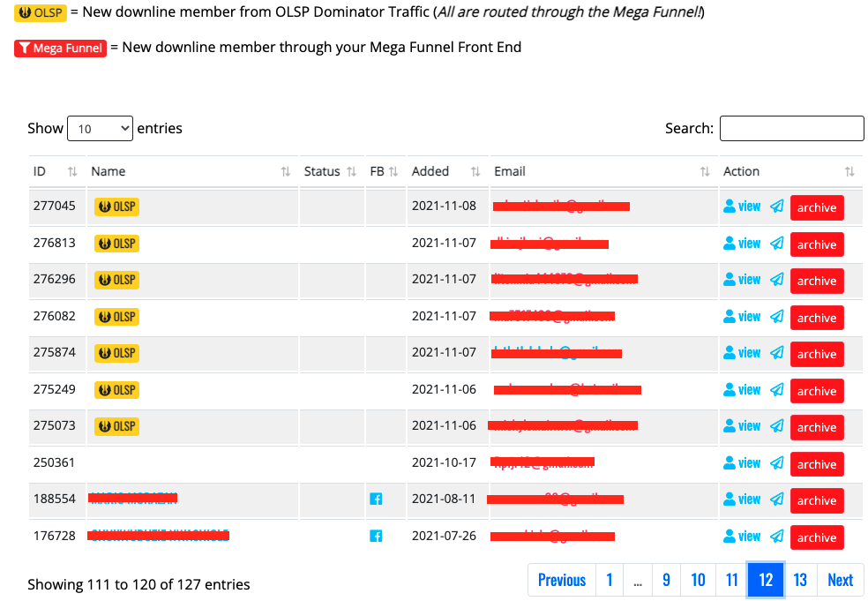This screenshot has width=868, height=601.
Task: Toggle sorting on the Email column
Action: point(704,172)
